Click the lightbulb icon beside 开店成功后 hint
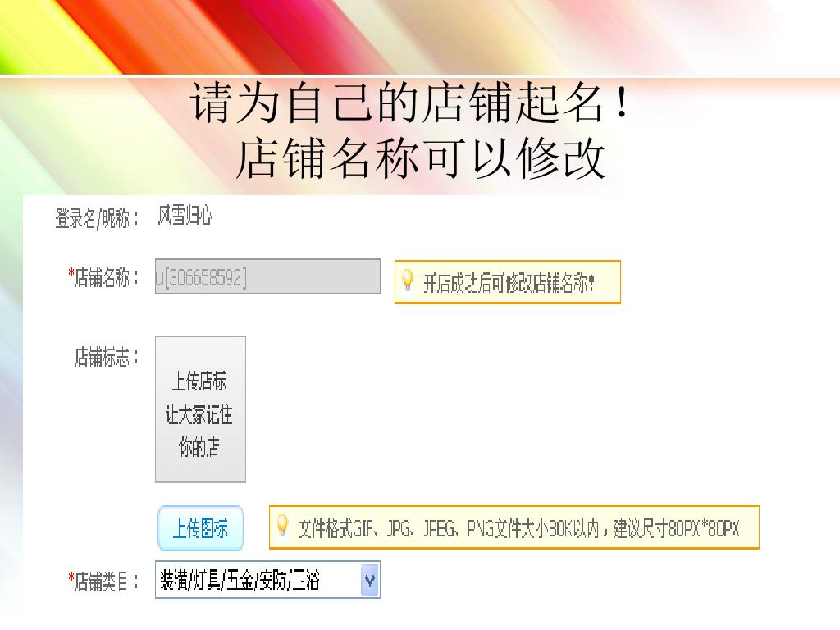The width and height of the screenshot is (840, 630). (x=408, y=281)
